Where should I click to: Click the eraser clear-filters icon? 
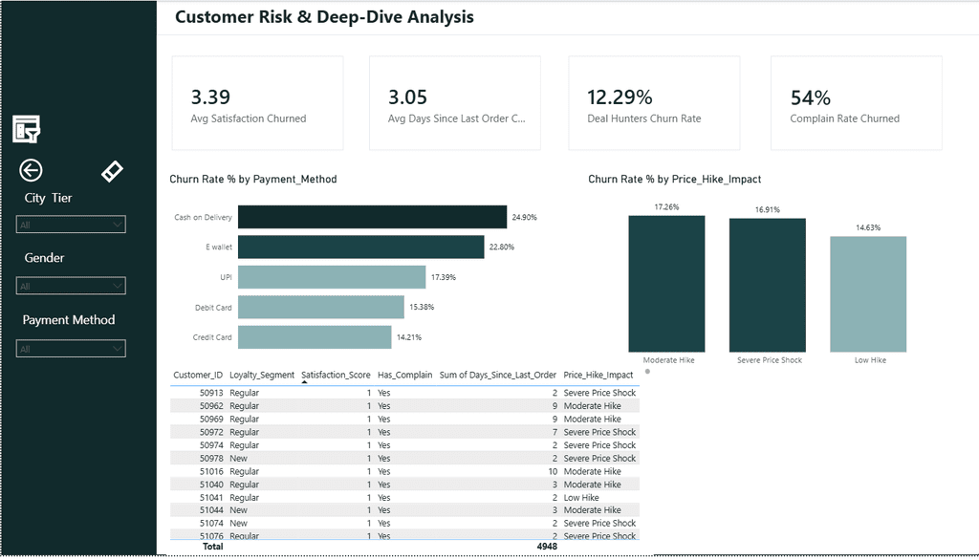point(113,171)
